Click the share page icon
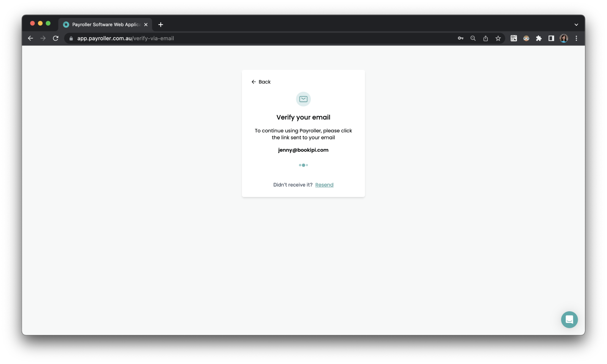Image resolution: width=607 pixels, height=364 pixels. pyautogui.click(x=486, y=38)
